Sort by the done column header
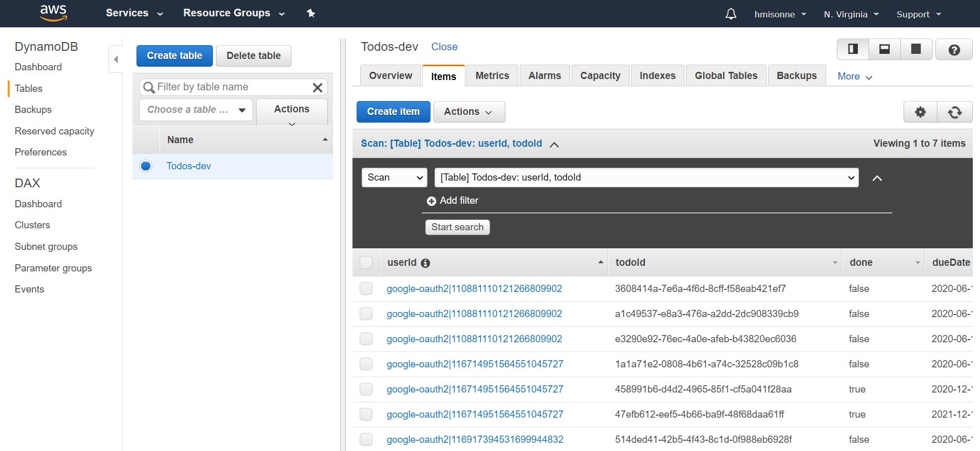This screenshot has width=980, height=451. [883, 263]
